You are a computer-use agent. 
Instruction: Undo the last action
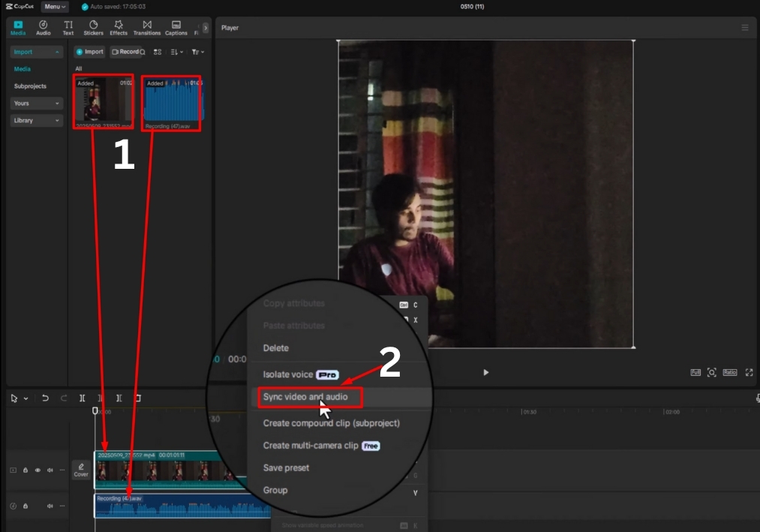point(45,398)
